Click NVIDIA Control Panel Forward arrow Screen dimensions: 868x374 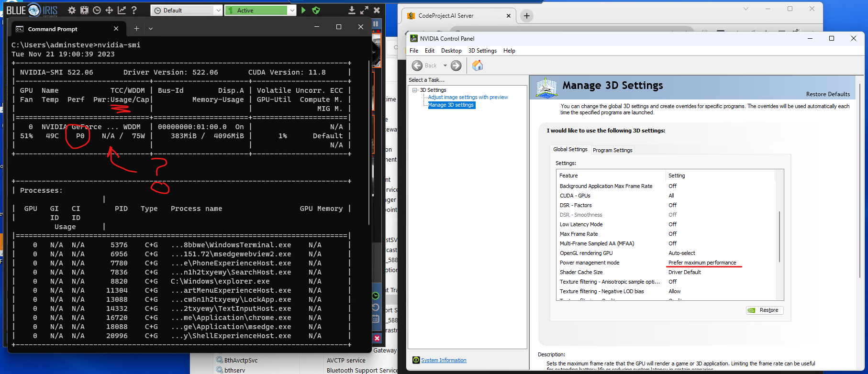[x=456, y=66]
